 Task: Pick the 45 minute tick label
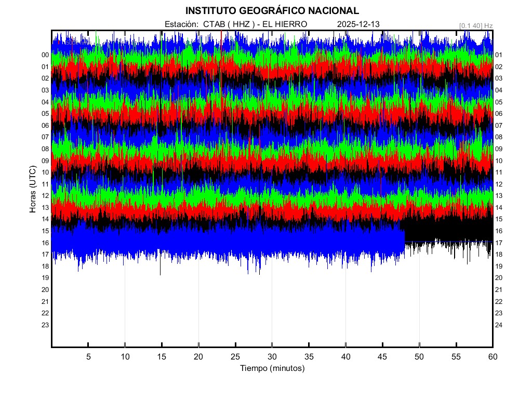coord(382,356)
